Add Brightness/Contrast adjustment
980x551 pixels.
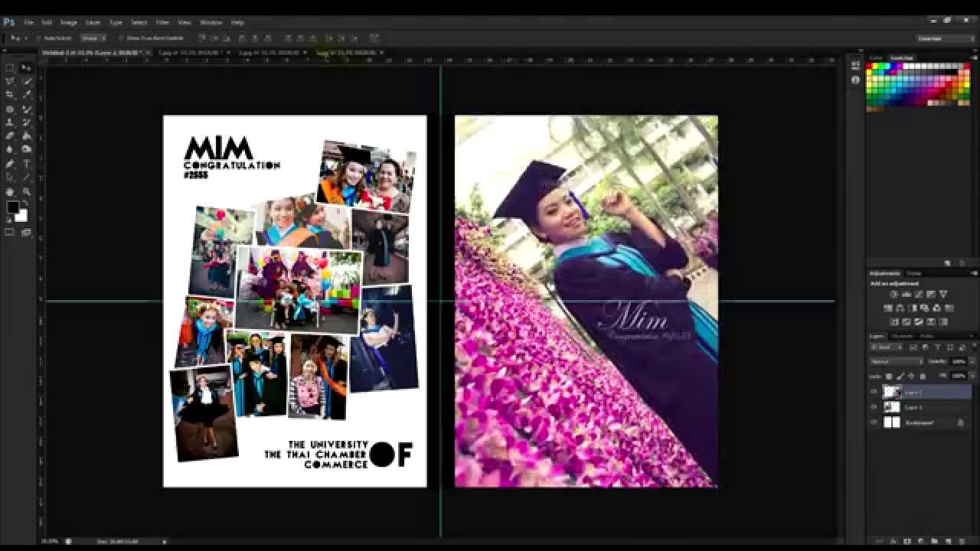click(x=893, y=294)
